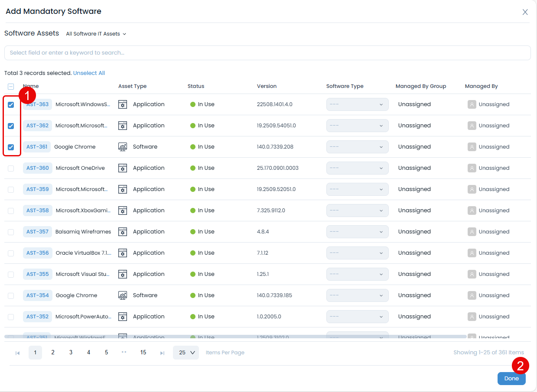
Task: Jump to first page using pagination arrow
Action: 18,353
